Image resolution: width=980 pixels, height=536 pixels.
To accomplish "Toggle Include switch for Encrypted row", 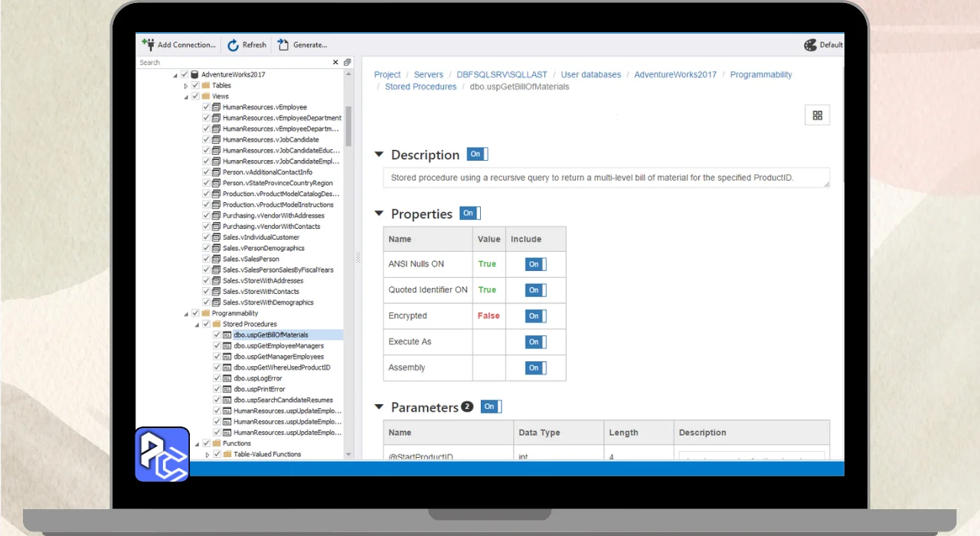I will pos(536,316).
